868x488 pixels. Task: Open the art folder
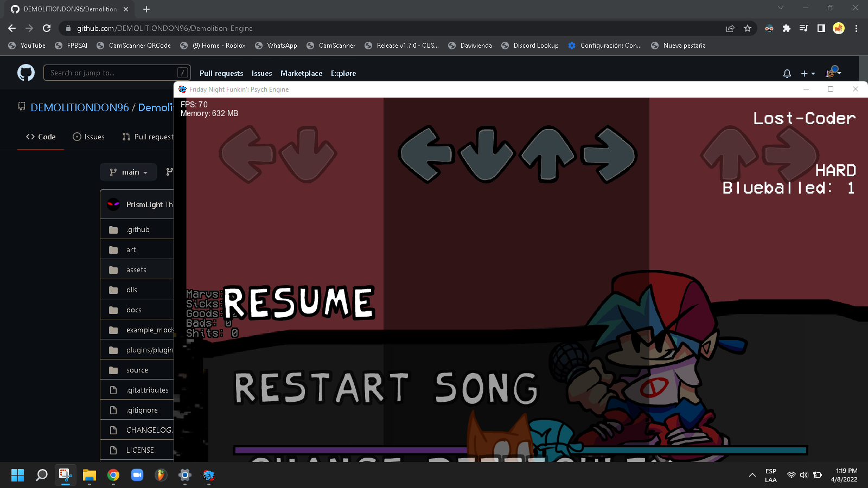tap(131, 249)
